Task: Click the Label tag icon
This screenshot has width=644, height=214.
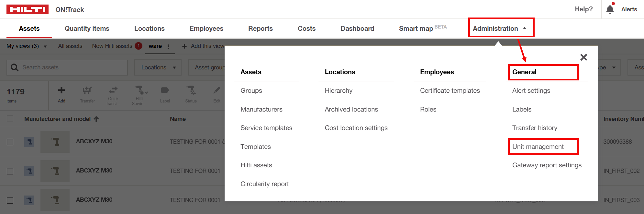Action: point(165,90)
